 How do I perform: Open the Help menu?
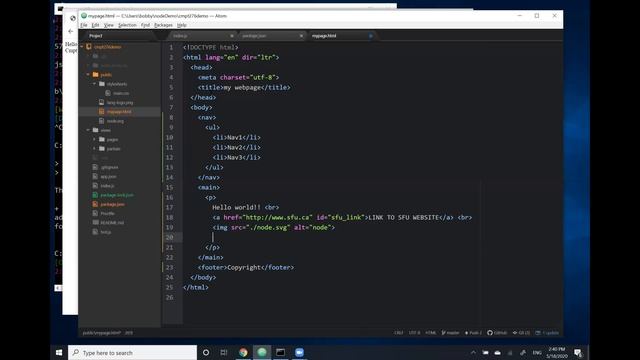pos(182,25)
